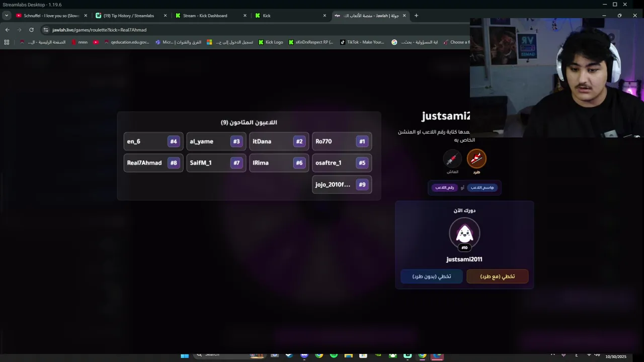Close the Stream - Kick Dashboard tab
Image resolution: width=644 pixels, height=362 pixels.
pyautogui.click(x=245, y=16)
